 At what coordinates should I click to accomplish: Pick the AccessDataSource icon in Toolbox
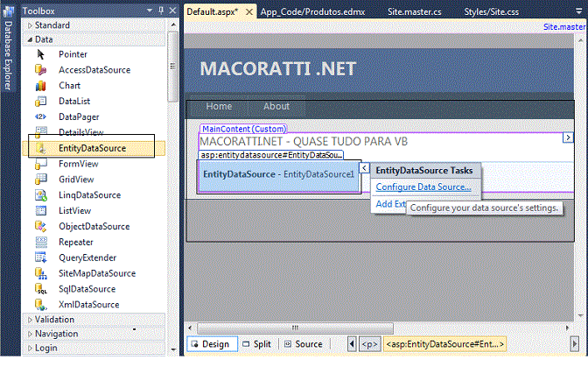(40, 70)
